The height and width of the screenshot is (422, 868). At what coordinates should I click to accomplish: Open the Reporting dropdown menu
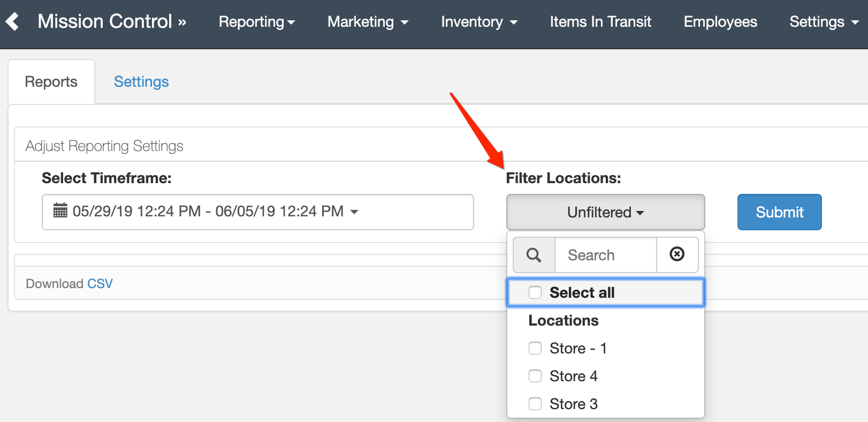tap(257, 22)
